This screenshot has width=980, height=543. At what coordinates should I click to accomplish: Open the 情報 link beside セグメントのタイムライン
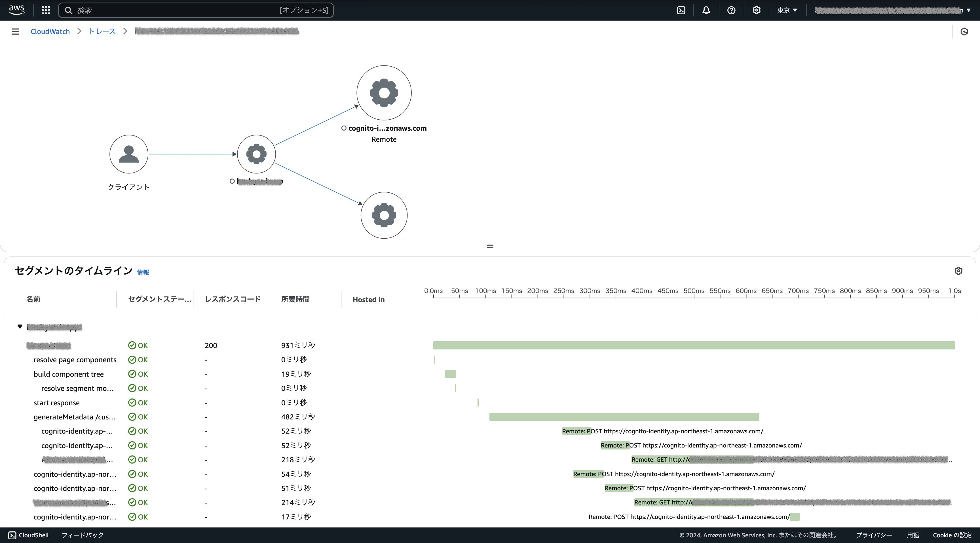pyautogui.click(x=143, y=272)
